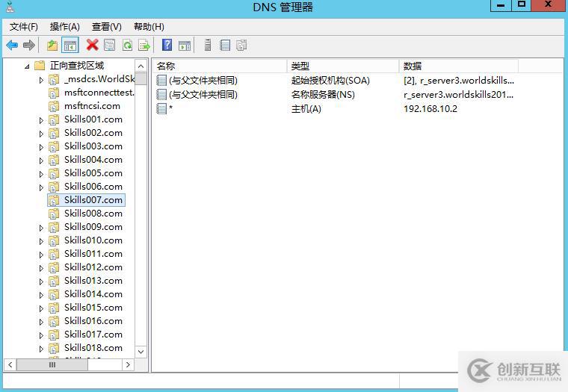This screenshot has width=568, height=392.
Task: Click the horizontal scrollbar thumb
Action: click(x=52, y=364)
